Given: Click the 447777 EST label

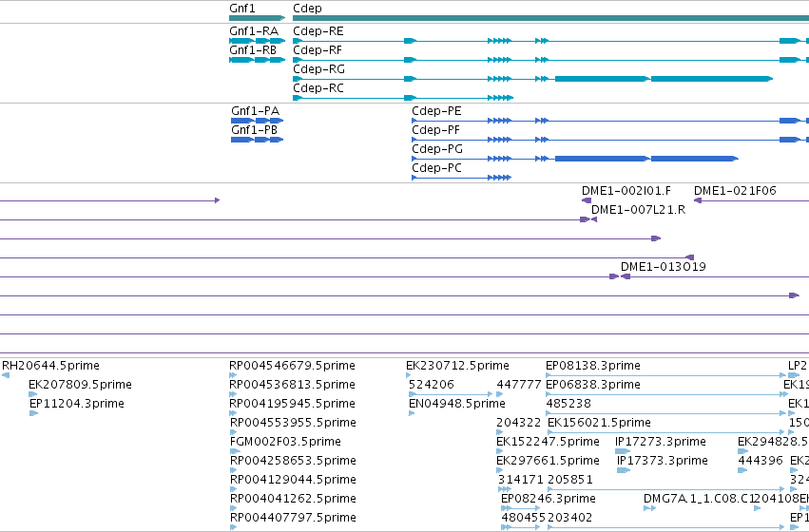Looking at the screenshot, I should pos(518,385).
